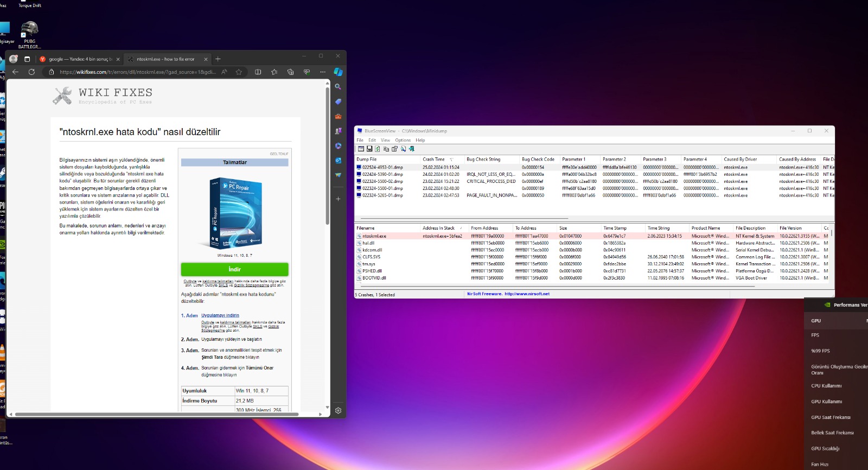
Task: Click the Find icon in BlueScreenView toolbar
Action: coord(403,149)
